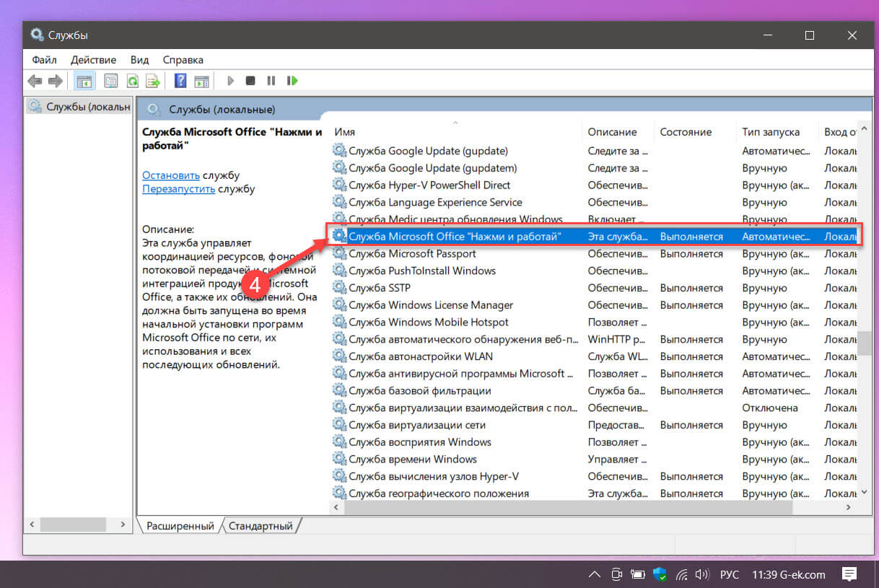
Task: Click gear icon of Служба PushToInstall Windows
Action: [x=339, y=271]
